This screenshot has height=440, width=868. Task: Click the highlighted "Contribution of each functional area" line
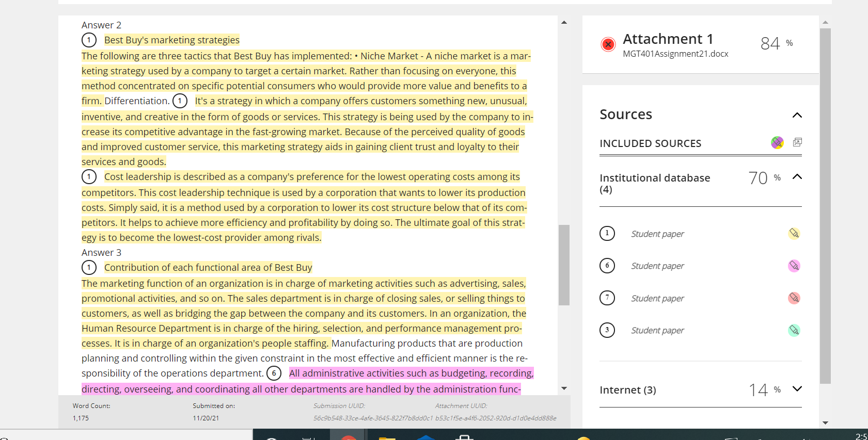tap(208, 268)
